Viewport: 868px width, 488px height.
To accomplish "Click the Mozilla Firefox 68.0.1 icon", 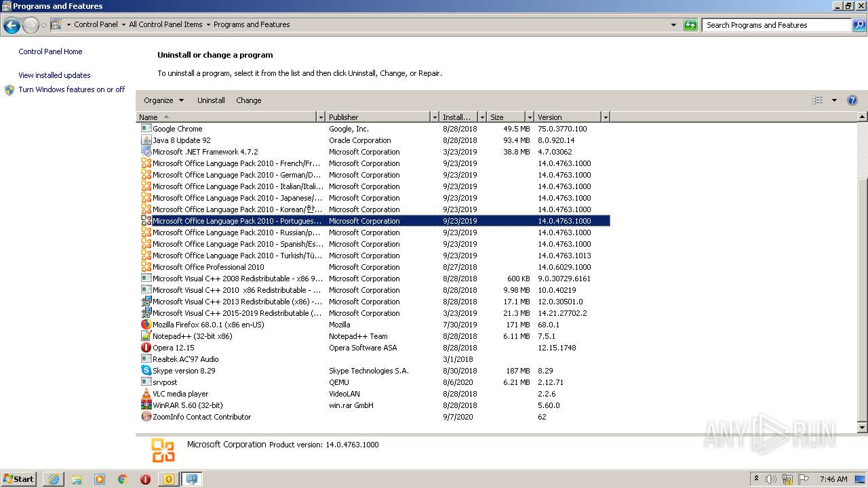I will pyautogui.click(x=146, y=324).
